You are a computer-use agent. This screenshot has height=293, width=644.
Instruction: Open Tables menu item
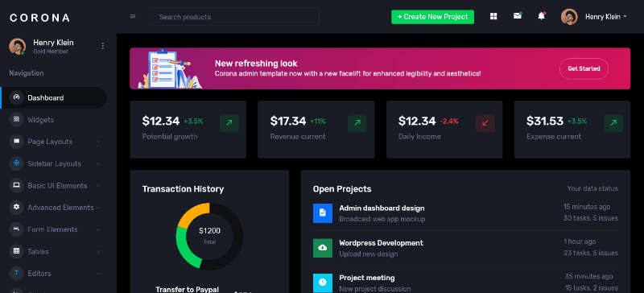(x=53, y=251)
